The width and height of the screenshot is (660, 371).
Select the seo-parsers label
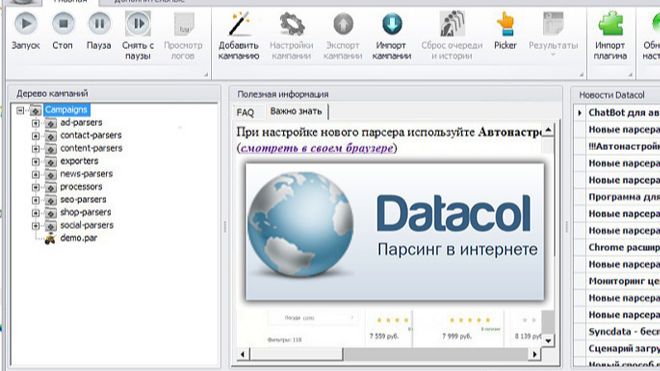pyautogui.click(x=83, y=199)
